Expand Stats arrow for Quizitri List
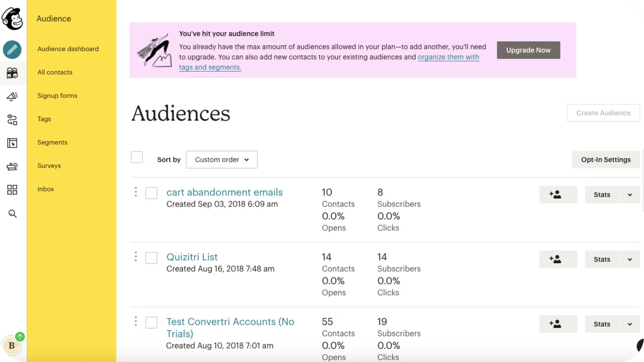 click(630, 259)
